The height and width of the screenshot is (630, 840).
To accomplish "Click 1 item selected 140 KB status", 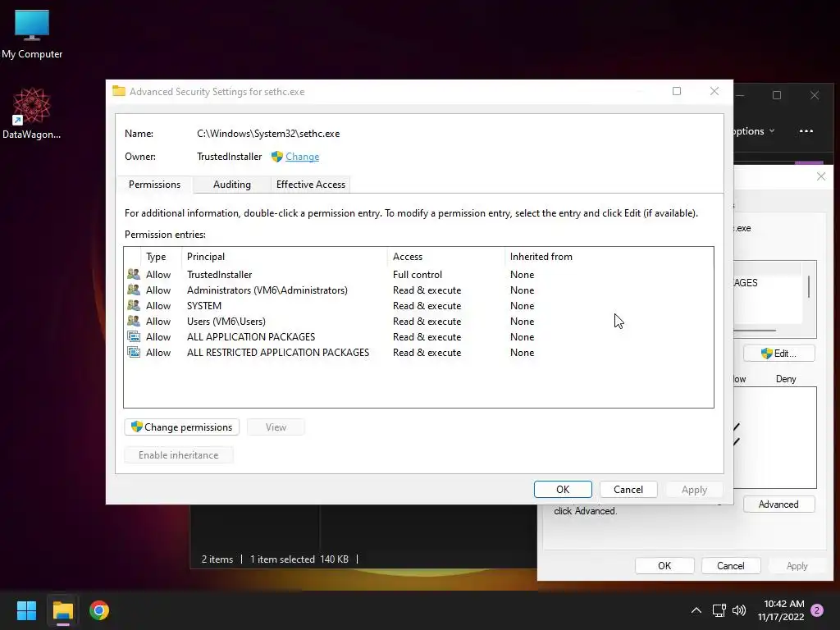I will coord(299,559).
